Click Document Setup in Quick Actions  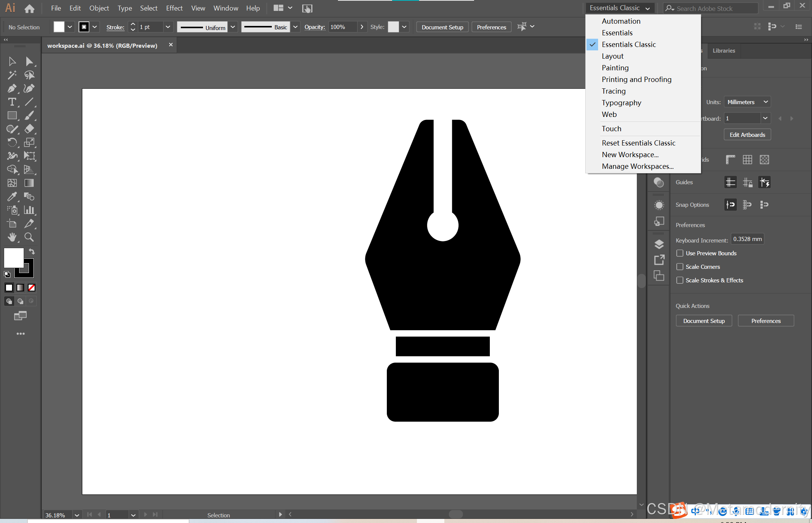click(x=704, y=321)
